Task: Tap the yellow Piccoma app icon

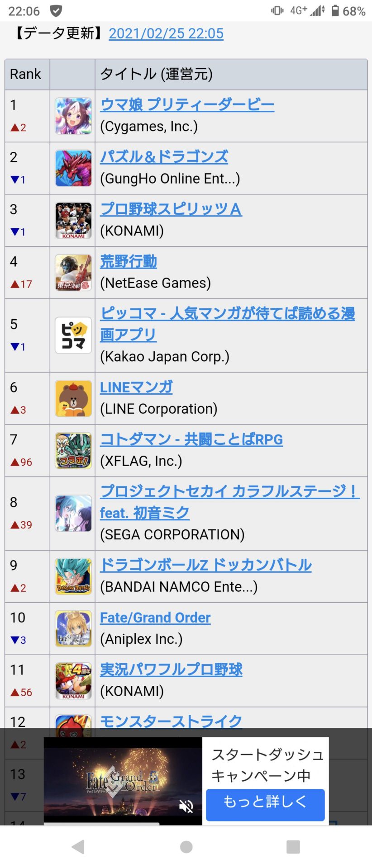Action: click(x=73, y=335)
